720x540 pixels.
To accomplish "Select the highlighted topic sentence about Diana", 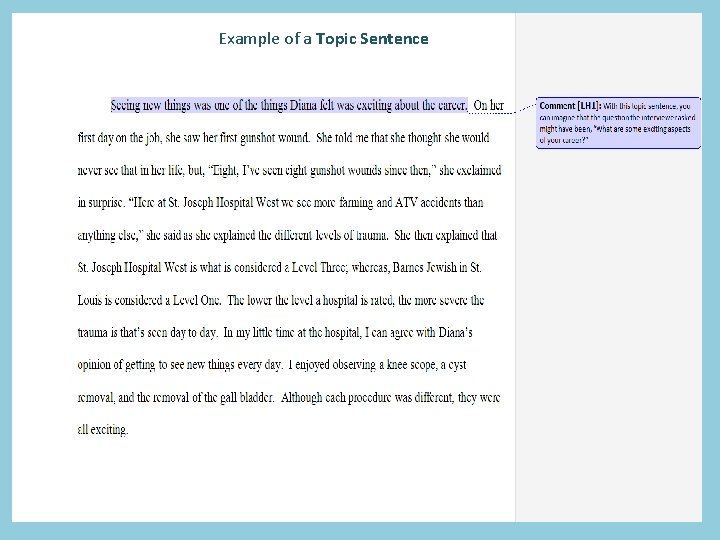I will click(x=289, y=105).
